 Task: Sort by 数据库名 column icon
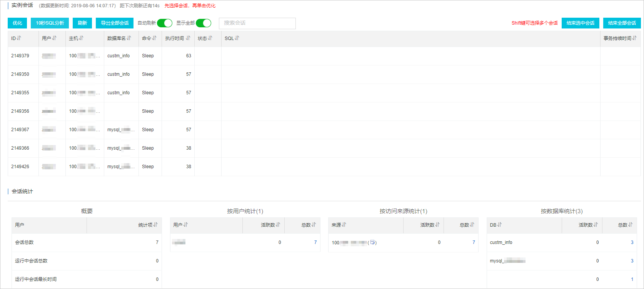pos(129,38)
